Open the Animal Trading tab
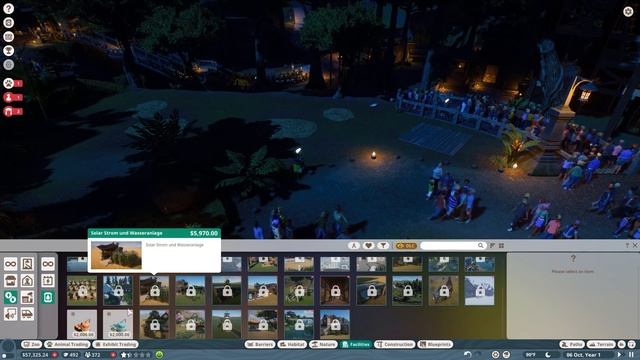Viewport: 640px width, 360px height. [67, 344]
